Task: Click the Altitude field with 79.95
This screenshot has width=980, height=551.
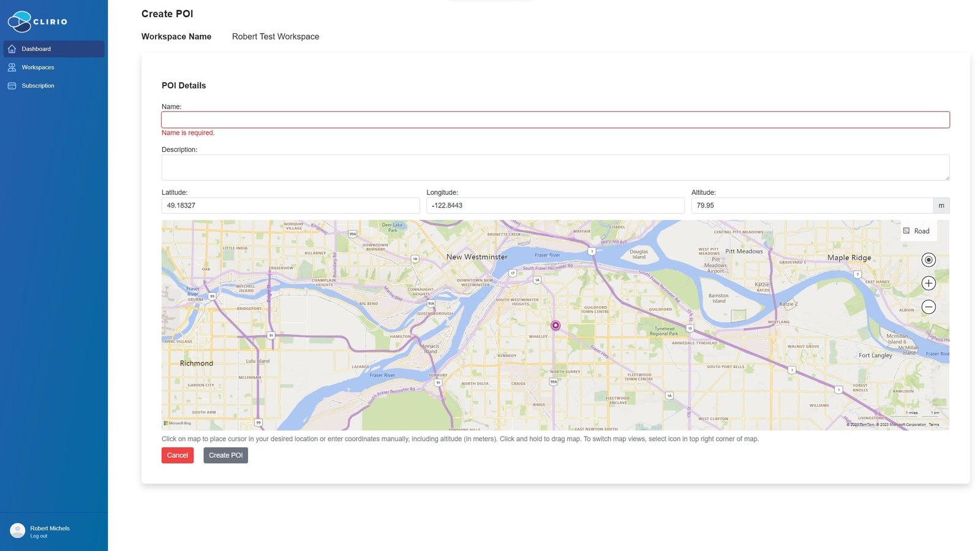Action: [x=812, y=206]
